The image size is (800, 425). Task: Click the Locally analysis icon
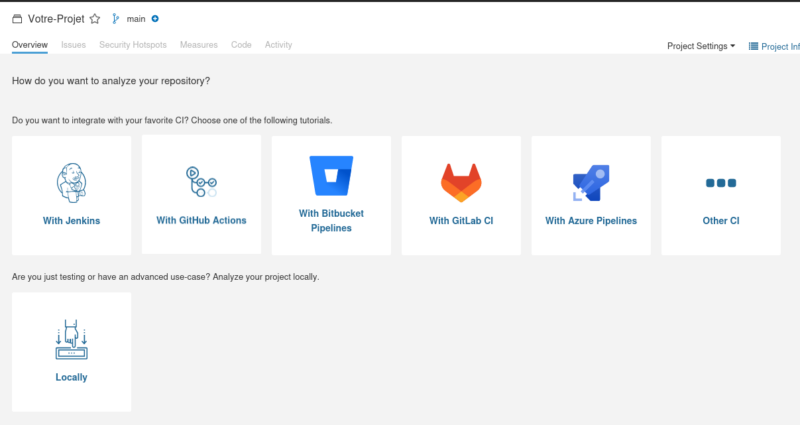(71, 339)
